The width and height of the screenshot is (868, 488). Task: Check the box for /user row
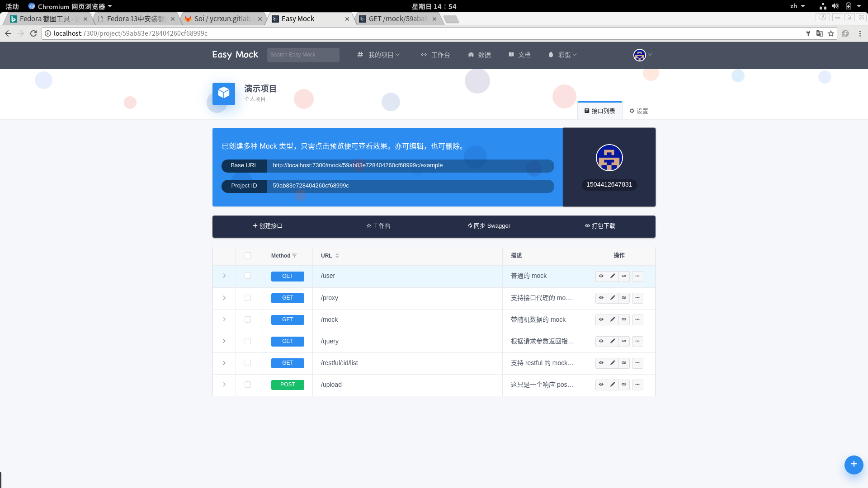pyautogui.click(x=248, y=276)
